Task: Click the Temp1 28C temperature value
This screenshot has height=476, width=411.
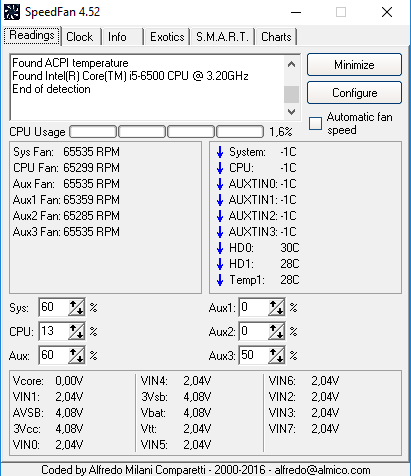Action: tap(290, 280)
